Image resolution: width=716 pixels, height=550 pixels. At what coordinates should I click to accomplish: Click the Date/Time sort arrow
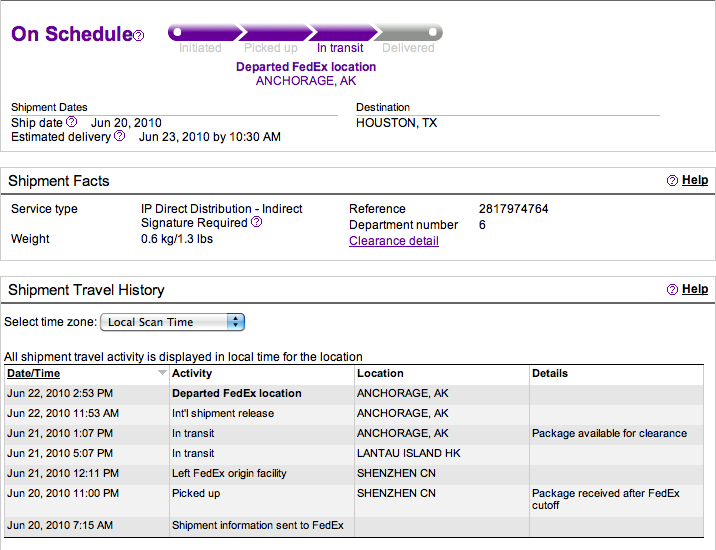pos(162,373)
